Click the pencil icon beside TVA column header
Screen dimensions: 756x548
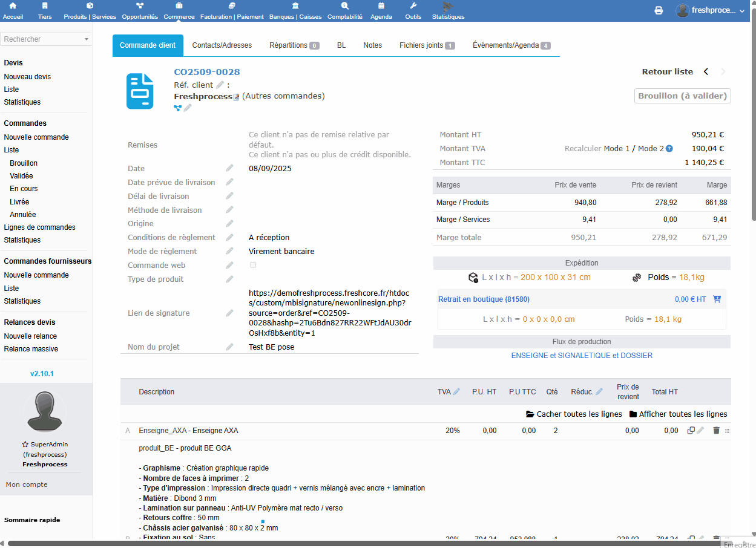456,392
